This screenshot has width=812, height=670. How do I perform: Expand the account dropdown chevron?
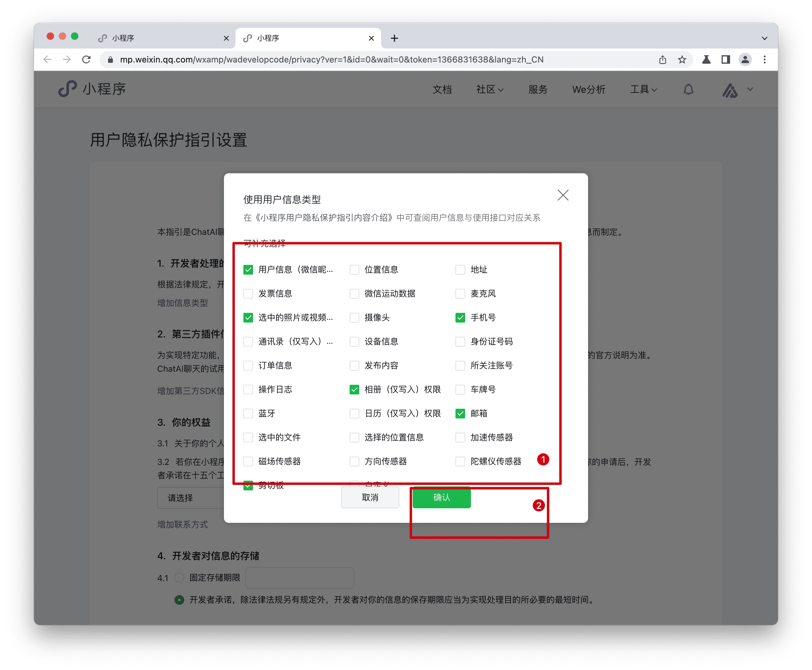point(750,89)
